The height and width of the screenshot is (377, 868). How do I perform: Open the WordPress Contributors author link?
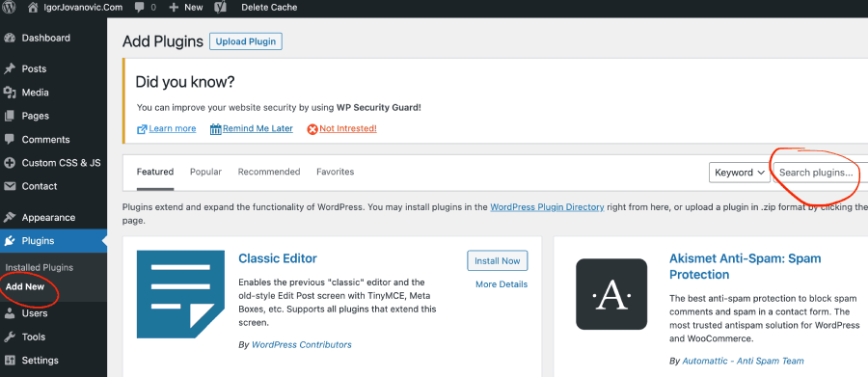(x=302, y=344)
